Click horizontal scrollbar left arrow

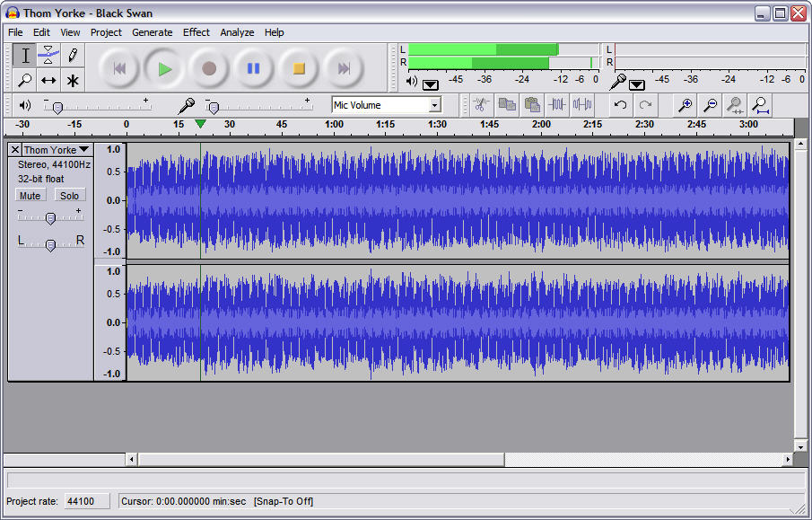click(x=132, y=459)
